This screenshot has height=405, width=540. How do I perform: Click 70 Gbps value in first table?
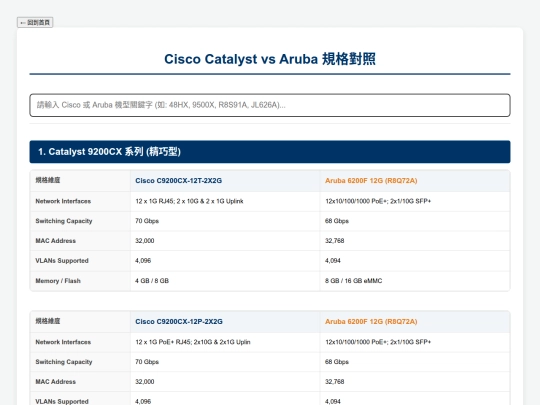147,221
